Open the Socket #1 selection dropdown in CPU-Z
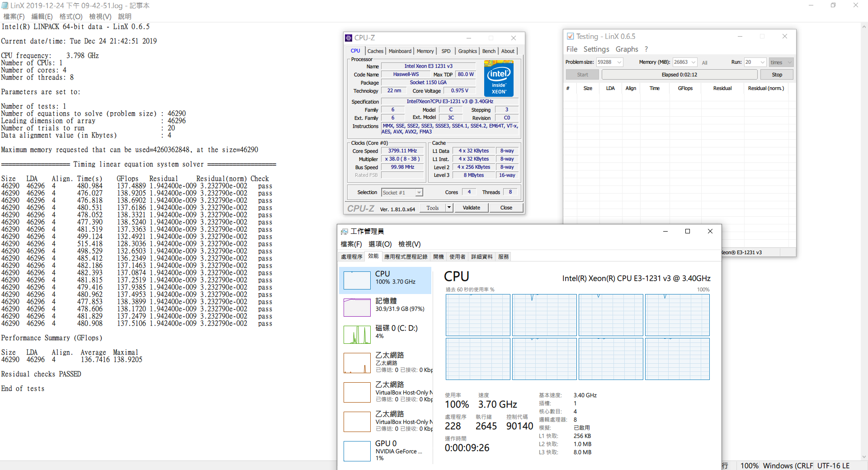The image size is (868, 470). 419,193
